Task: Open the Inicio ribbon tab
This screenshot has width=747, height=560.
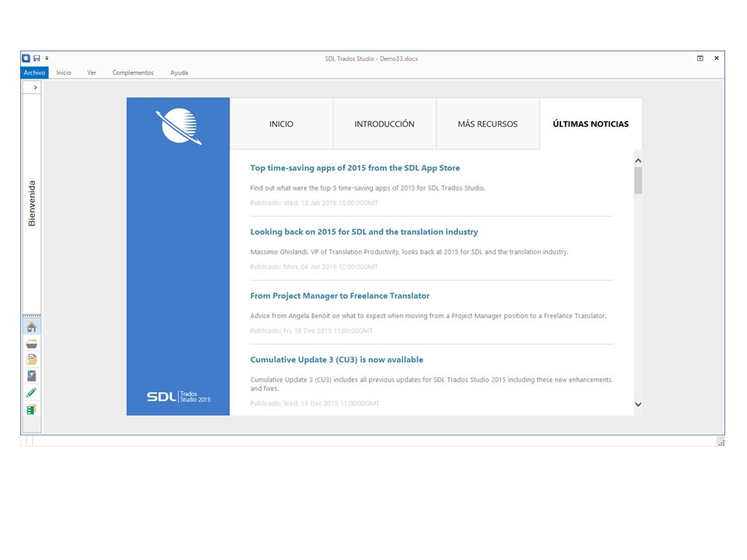Action: (64, 72)
